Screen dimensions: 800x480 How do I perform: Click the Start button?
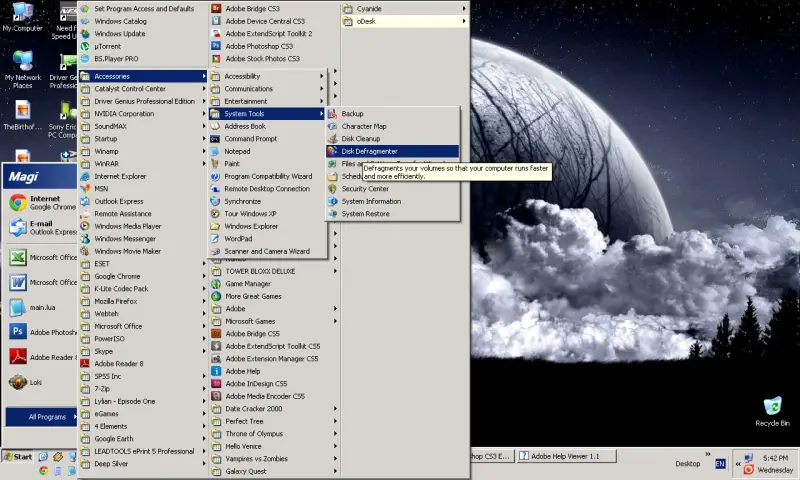(x=18, y=457)
